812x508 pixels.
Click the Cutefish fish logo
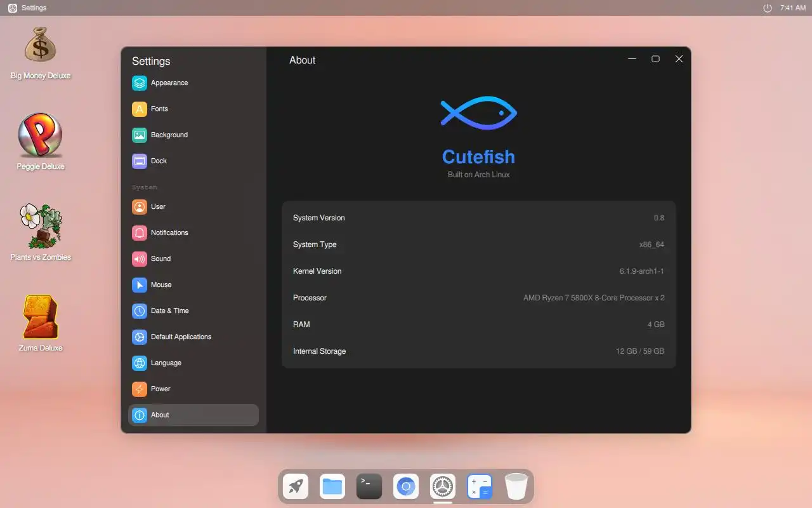tap(479, 114)
